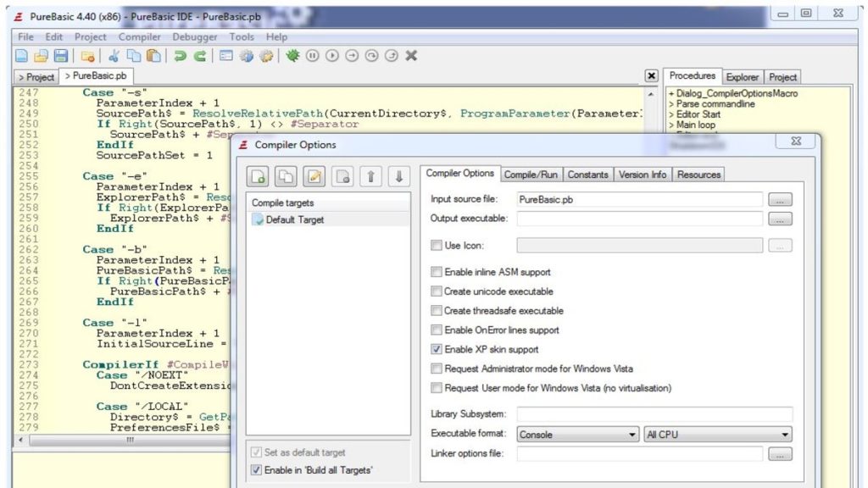Copy selected code using the toolbar icon
This screenshot has width=868, height=488.
(x=132, y=55)
